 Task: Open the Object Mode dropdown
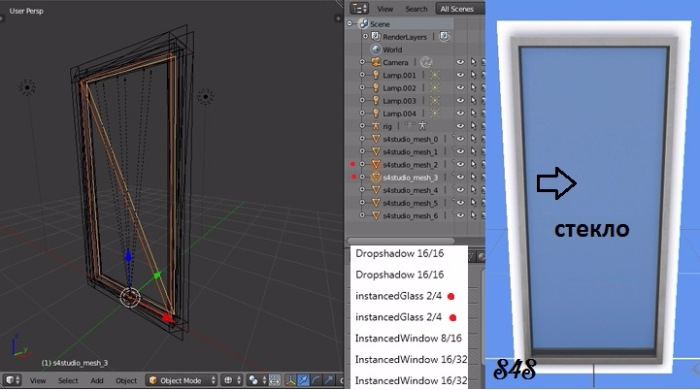click(182, 380)
